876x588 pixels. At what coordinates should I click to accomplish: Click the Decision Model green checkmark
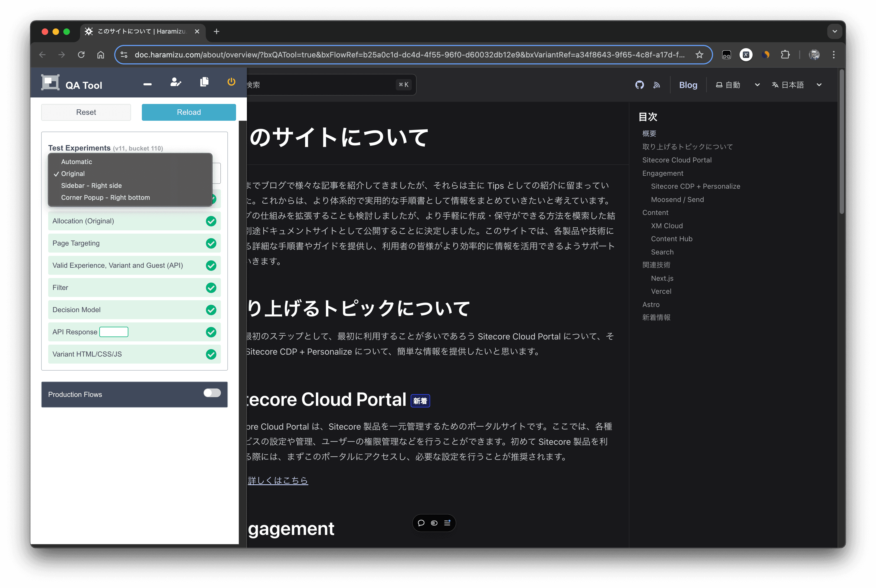click(x=211, y=310)
